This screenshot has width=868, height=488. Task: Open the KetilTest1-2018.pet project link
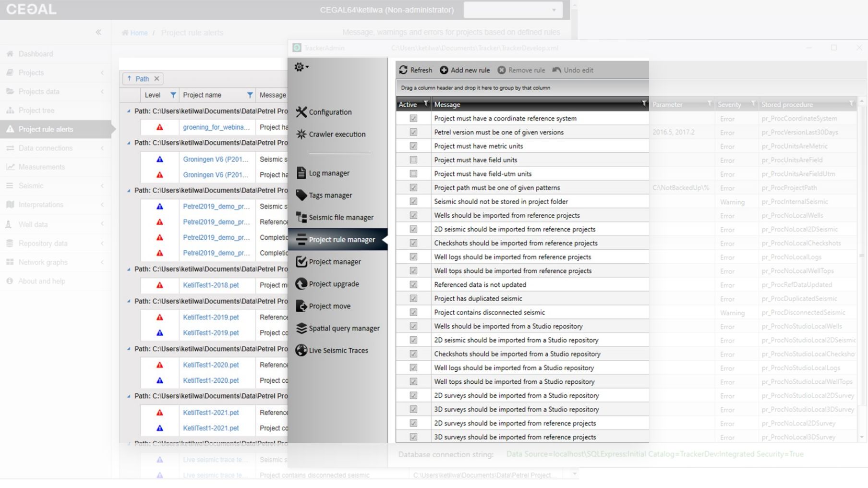point(211,285)
